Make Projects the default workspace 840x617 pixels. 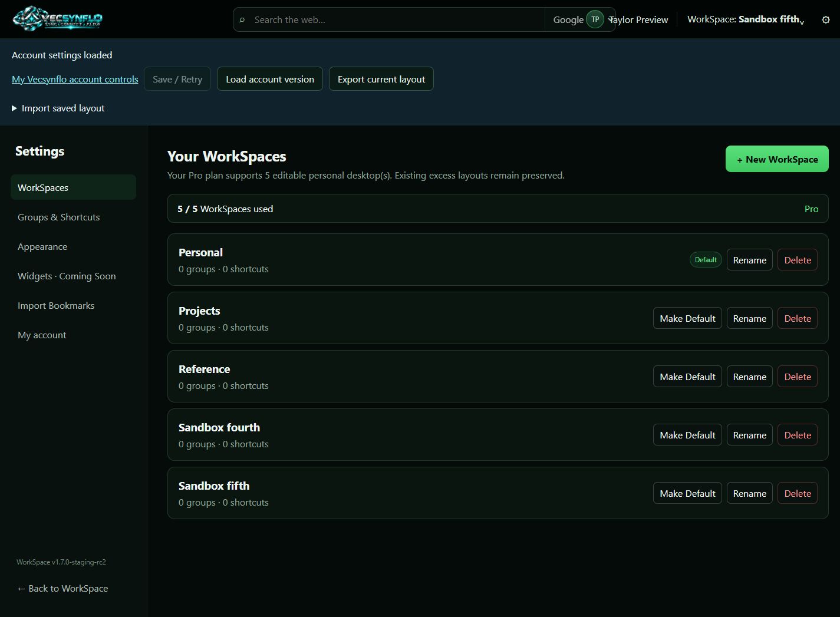click(x=687, y=318)
